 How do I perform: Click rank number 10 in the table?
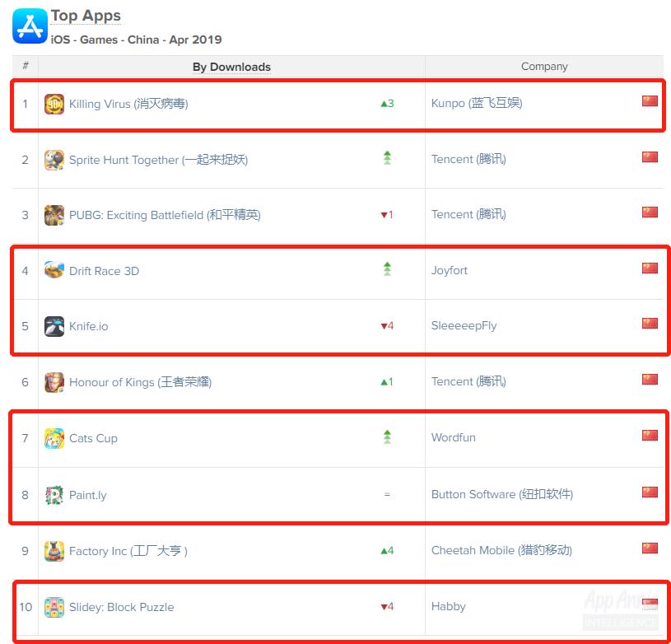pyautogui.click(x=26, y=607)
